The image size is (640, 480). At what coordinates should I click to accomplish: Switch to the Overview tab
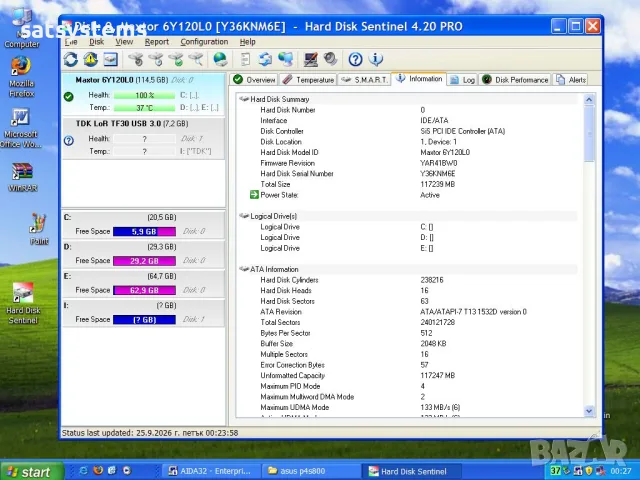(254, 80)
